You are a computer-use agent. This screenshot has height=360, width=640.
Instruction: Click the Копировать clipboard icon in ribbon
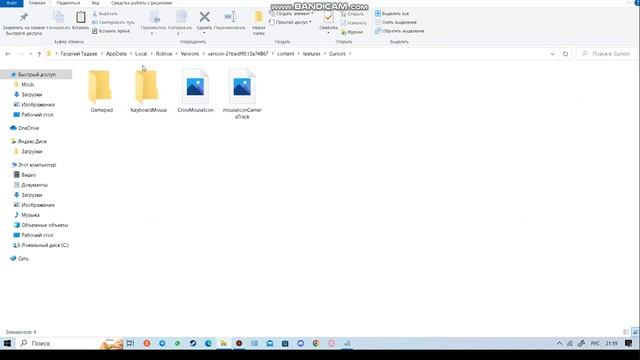click(x=58, y=20)
